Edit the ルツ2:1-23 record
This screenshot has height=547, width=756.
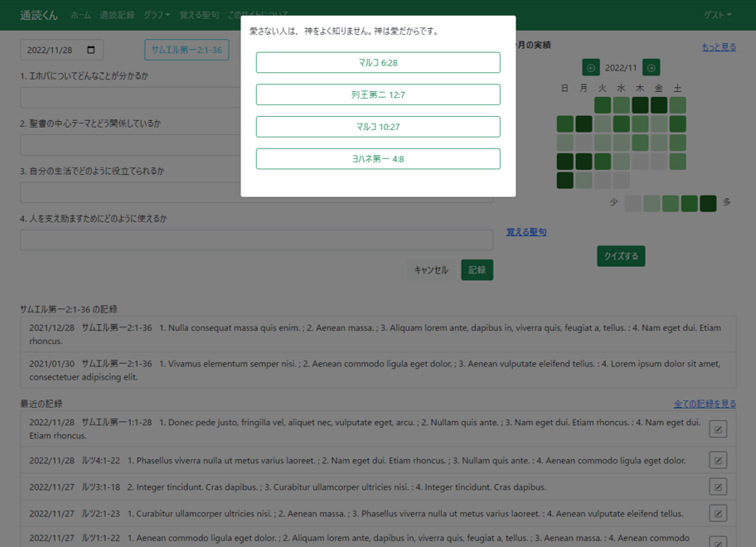tap(718, 514)
